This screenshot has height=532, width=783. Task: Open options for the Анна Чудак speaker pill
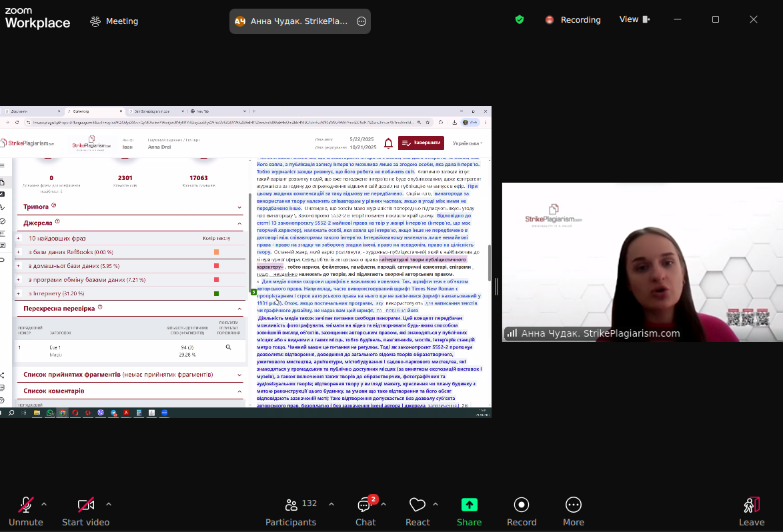pos(361,21)
